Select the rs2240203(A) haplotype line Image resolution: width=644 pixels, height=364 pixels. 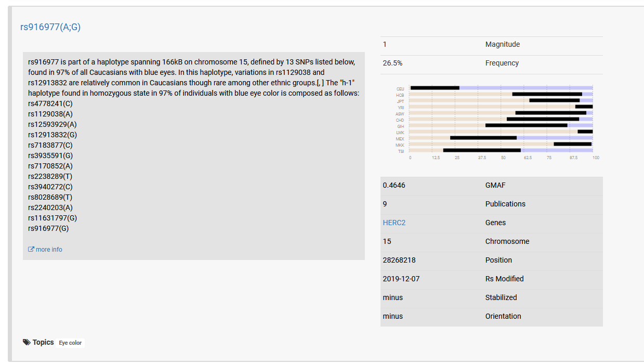[x=50, y=207]
